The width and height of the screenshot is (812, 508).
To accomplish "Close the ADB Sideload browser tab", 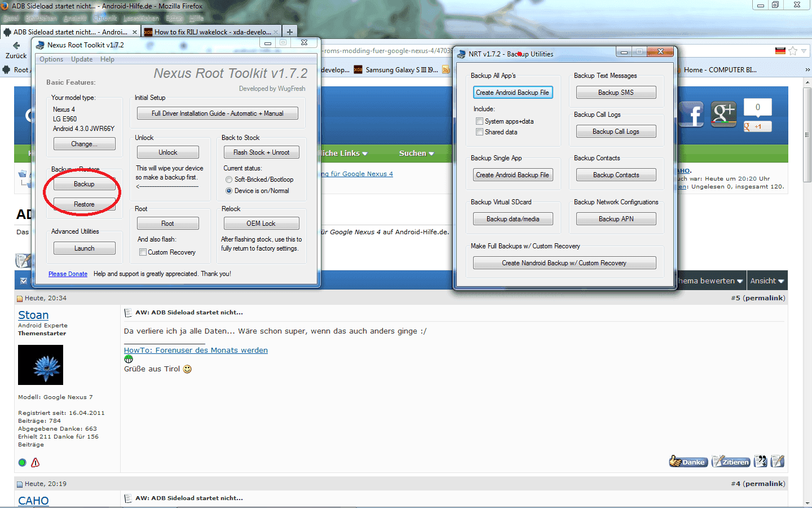I will [134, 32].
